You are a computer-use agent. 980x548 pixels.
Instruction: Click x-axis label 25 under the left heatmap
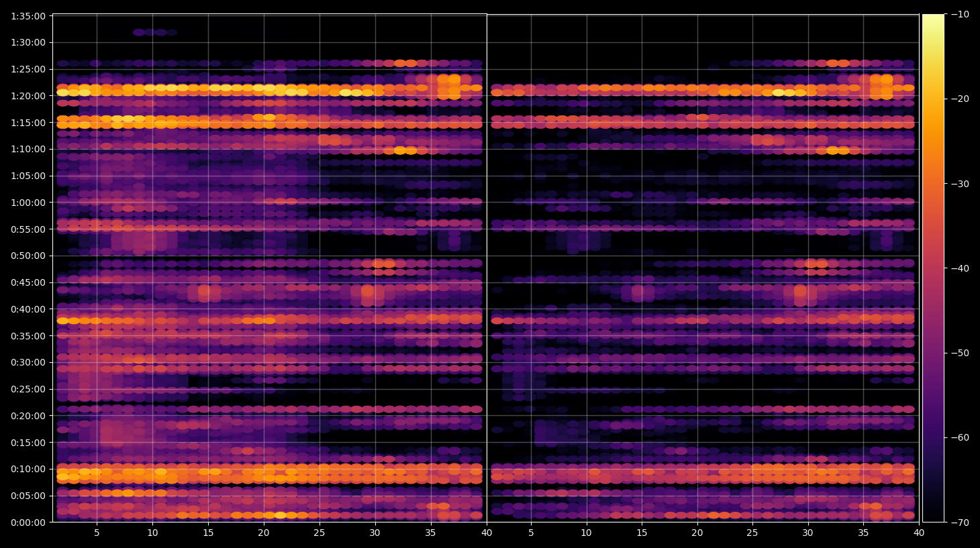[x=320, y=533]
